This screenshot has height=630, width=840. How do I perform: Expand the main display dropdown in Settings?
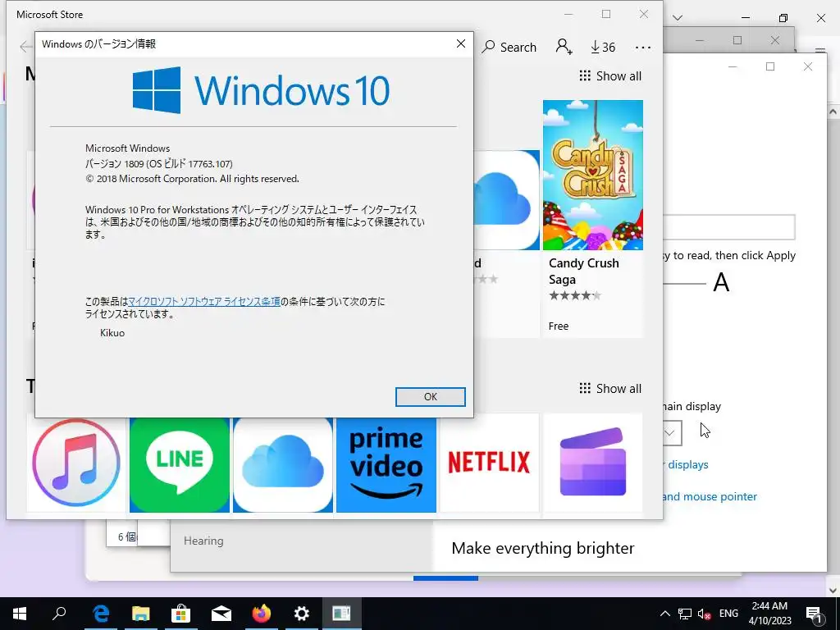669,433
